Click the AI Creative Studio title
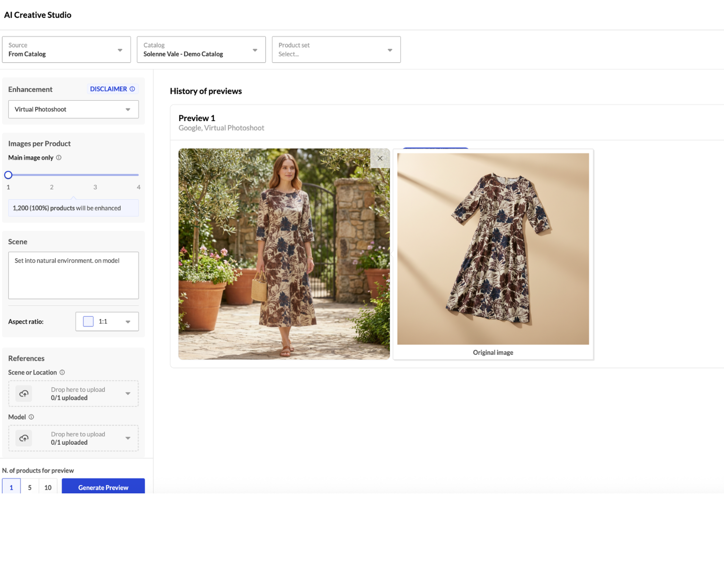This screenshot has width=724, height=588. click(38, 15)
